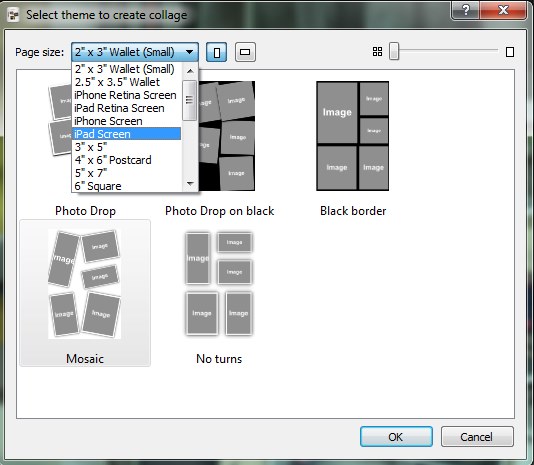Choose iPhone Screen page size
534x465 pixels.
tap(126, 121)
